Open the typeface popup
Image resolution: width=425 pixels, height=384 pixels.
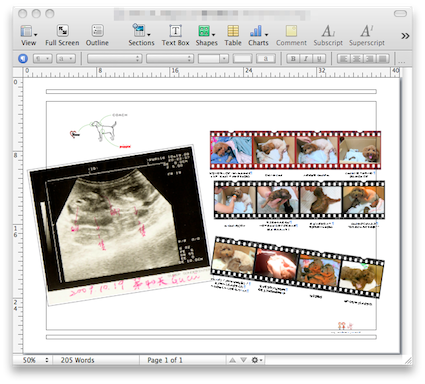(170, 59)
